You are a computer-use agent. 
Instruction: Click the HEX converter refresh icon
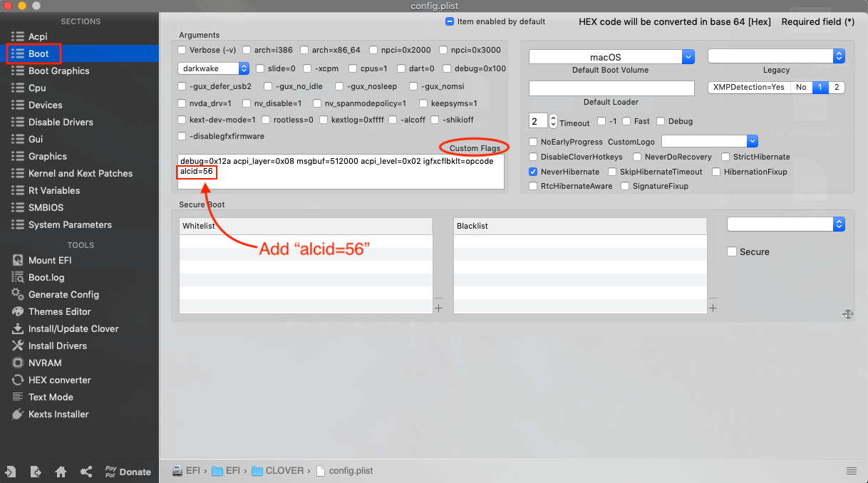(x=17, y=380)
